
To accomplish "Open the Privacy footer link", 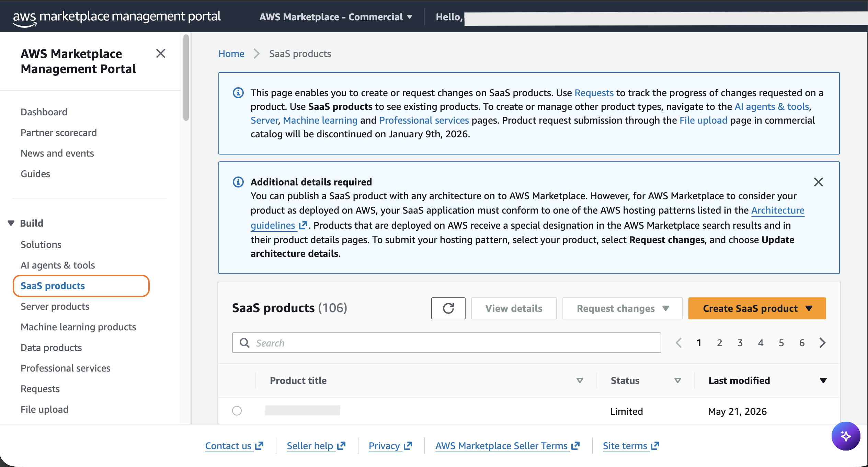I will click(390, 446).
